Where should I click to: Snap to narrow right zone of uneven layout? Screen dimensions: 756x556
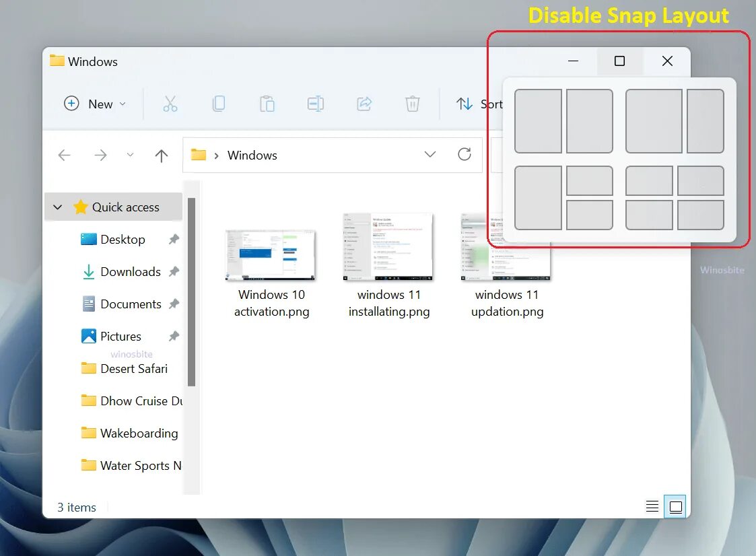pyautogui.click(x=706, y=121)
